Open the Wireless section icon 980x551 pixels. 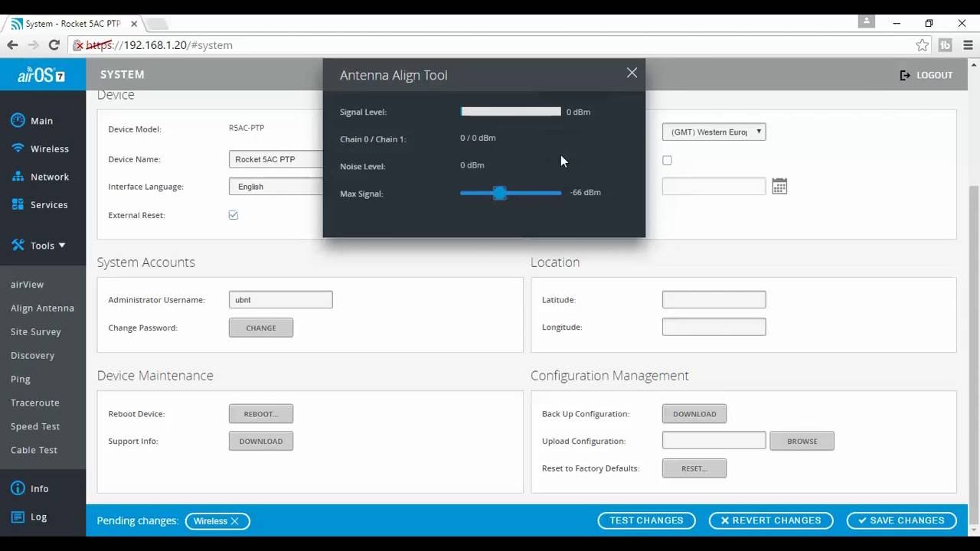[x=18, y=148]
